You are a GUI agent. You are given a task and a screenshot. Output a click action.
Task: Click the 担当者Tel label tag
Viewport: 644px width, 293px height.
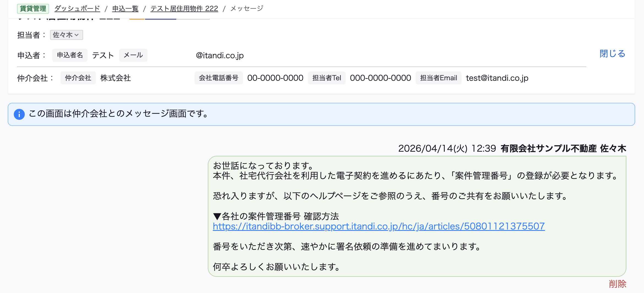pos(327,78)
